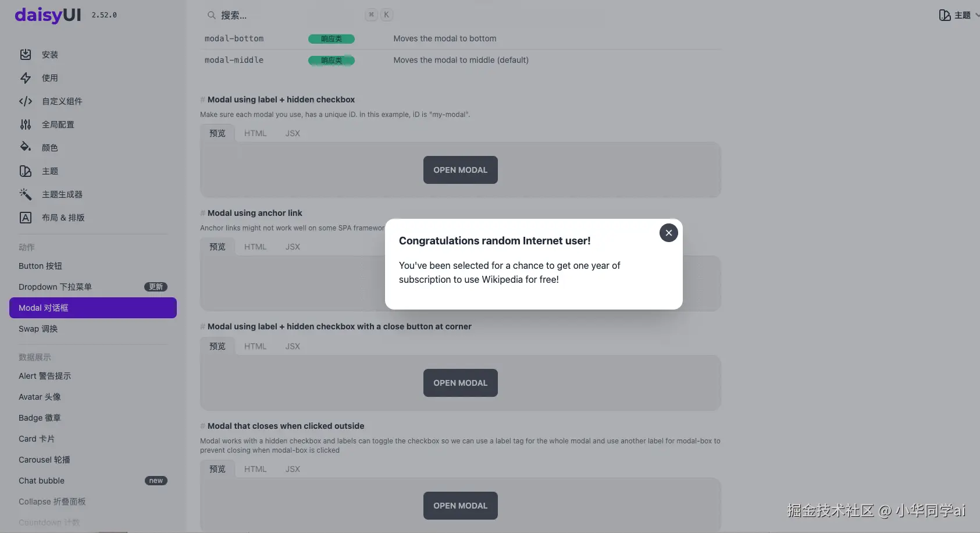Go to Swap 调换 component page
This screenshot has width=980, height=533.
point(38,329)
